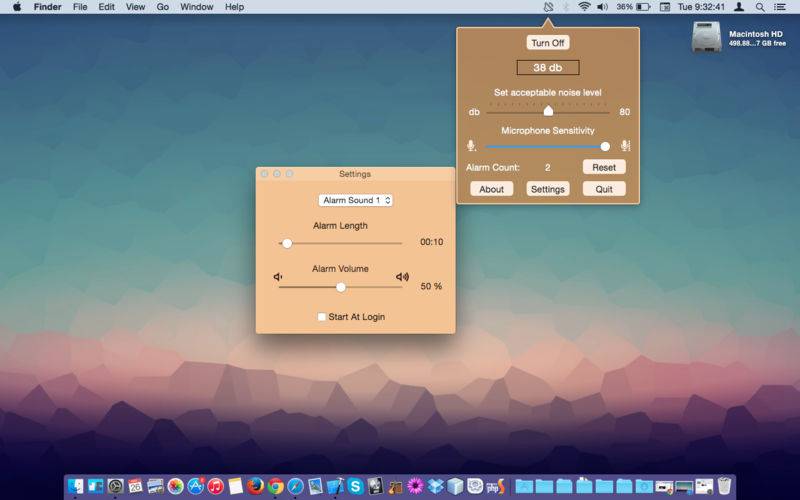Open the Window menu in menu bar
The image size is (800, 500).
196,7
